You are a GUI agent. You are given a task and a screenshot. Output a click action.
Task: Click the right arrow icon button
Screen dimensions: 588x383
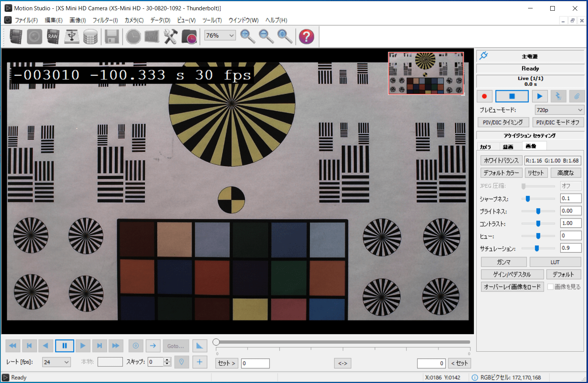tap(153, 346)
